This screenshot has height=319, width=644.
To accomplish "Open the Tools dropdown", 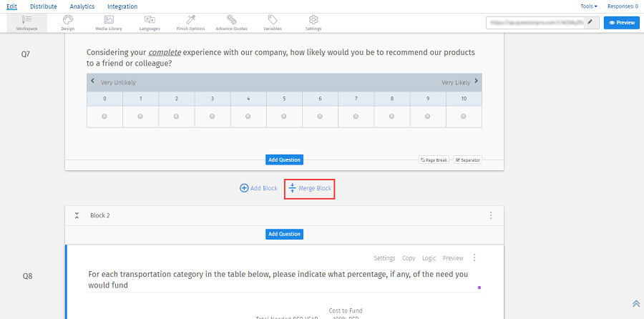I will [x=589, y=6].
